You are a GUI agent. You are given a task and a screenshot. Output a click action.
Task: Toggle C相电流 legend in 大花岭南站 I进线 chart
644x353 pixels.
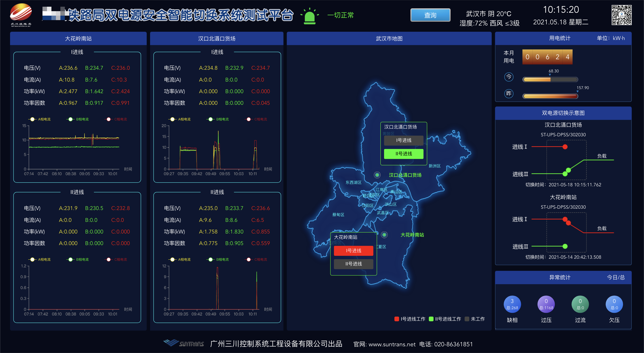click(x=116, y=119)
